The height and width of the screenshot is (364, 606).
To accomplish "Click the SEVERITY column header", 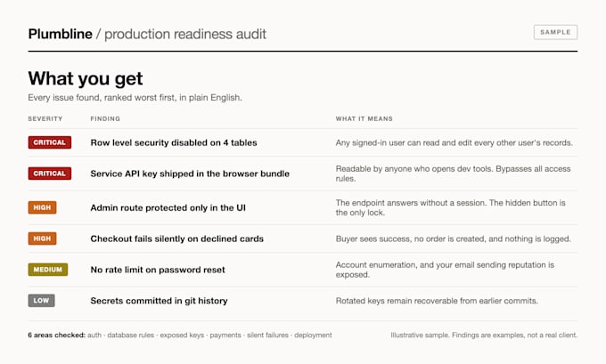I will (x=45, y=119).
